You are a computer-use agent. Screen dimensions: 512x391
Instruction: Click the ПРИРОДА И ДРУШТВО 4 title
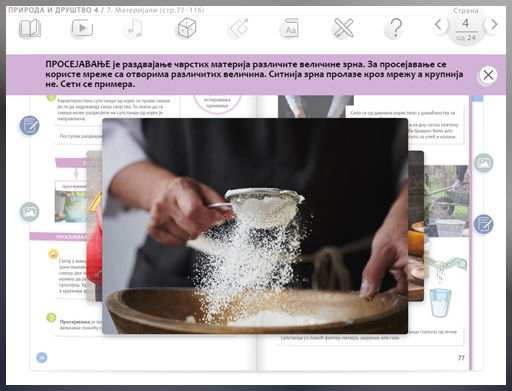(53, 10)
